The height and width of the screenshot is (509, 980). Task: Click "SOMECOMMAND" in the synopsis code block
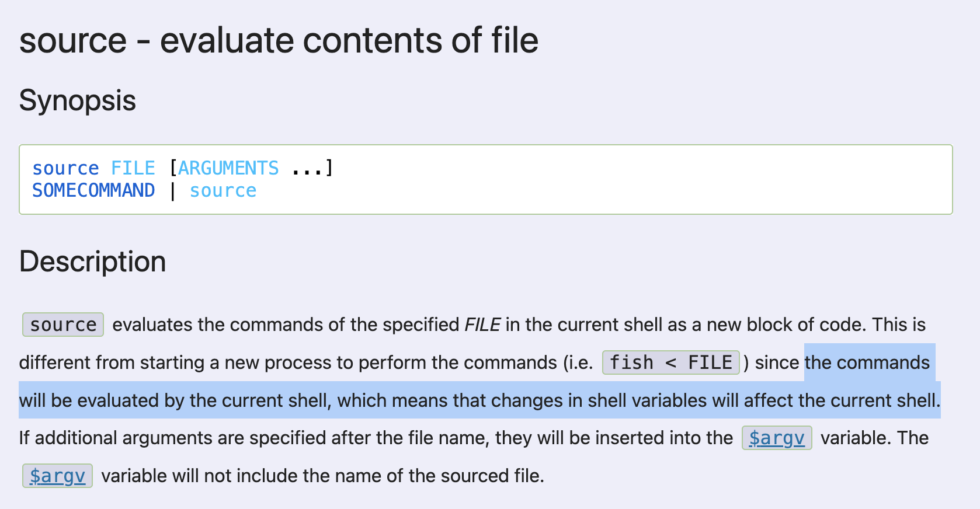coord(93,190)
